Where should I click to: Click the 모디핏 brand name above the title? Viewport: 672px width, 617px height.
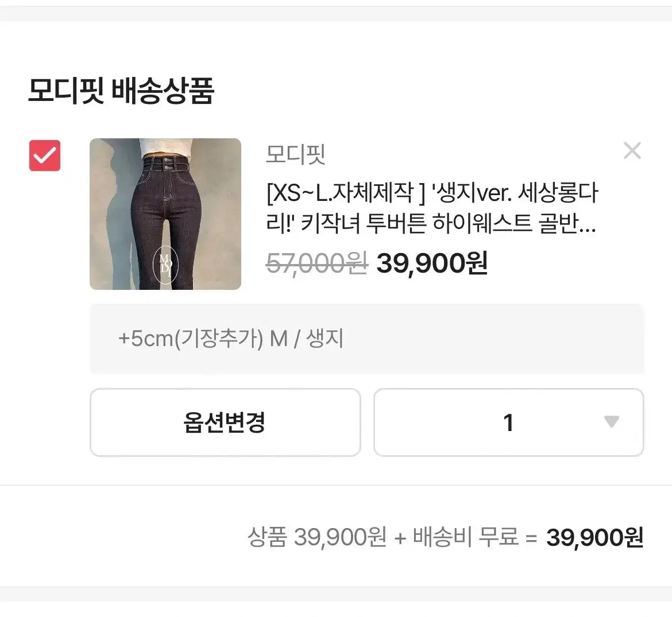click(295, 154)
